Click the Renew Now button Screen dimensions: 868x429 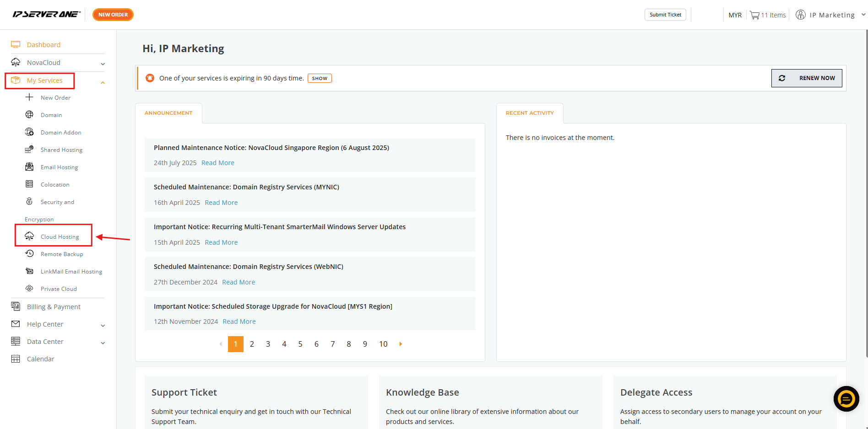point(807,78)
